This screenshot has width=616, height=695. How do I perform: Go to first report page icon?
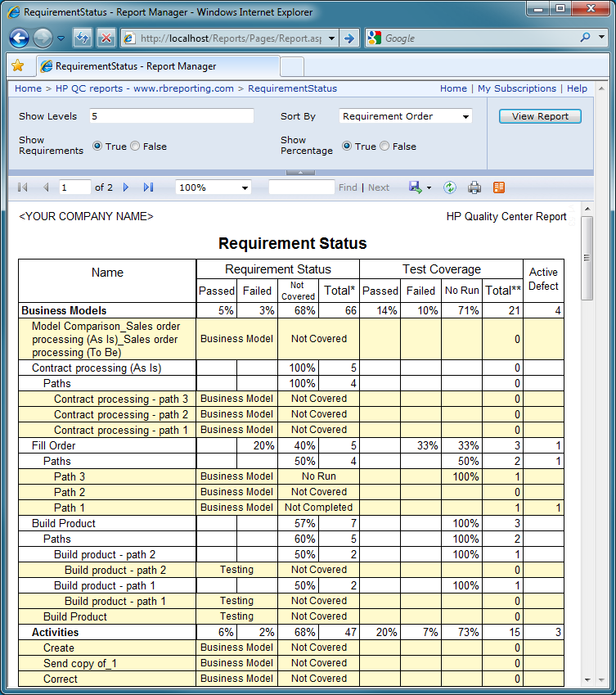click(23, 187)
